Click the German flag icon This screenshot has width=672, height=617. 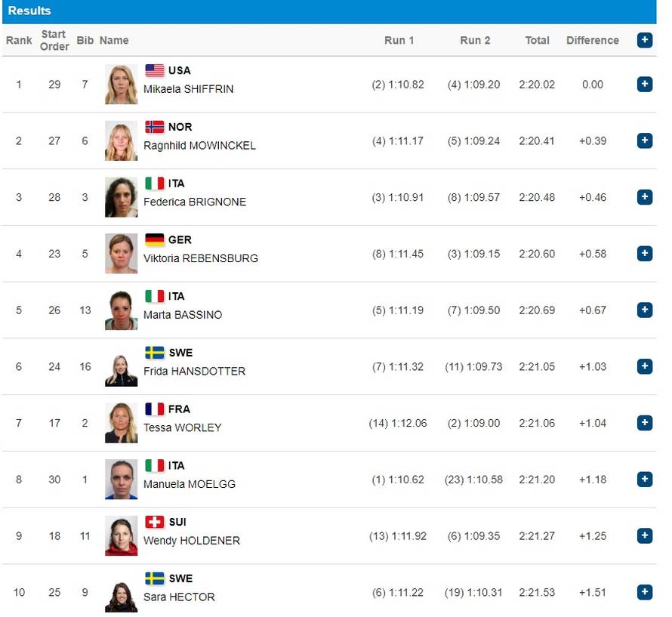pyautogui.click(x=155, y=239)
